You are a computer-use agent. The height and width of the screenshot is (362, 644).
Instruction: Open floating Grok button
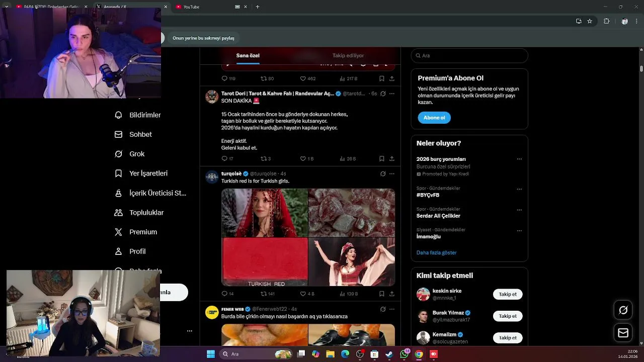coord(623,310)
